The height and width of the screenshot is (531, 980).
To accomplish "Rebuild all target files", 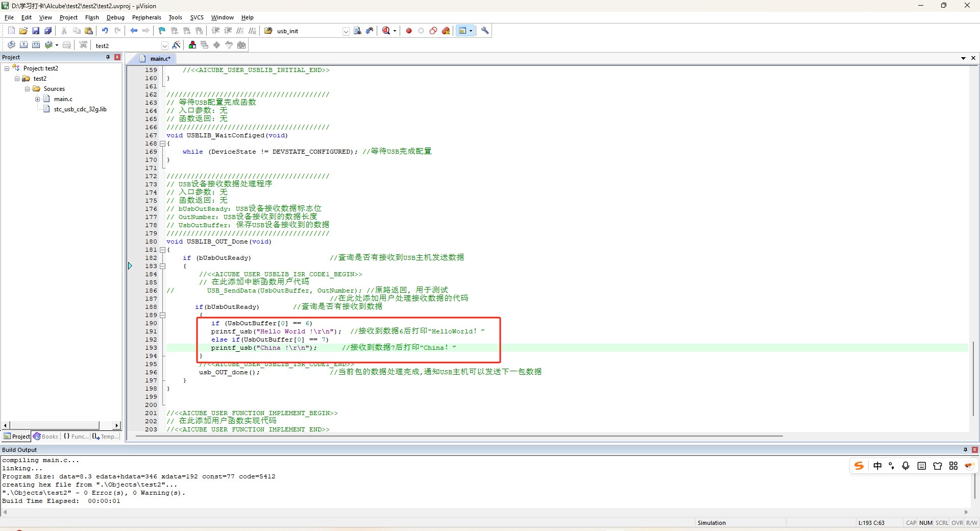I will [x=36, y=45].
